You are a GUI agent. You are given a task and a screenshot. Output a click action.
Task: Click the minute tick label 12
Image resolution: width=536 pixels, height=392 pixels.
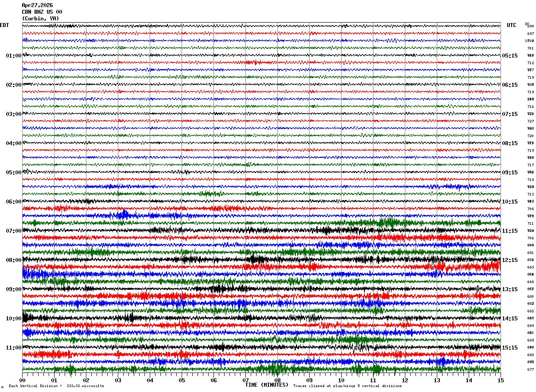point(405,380)
